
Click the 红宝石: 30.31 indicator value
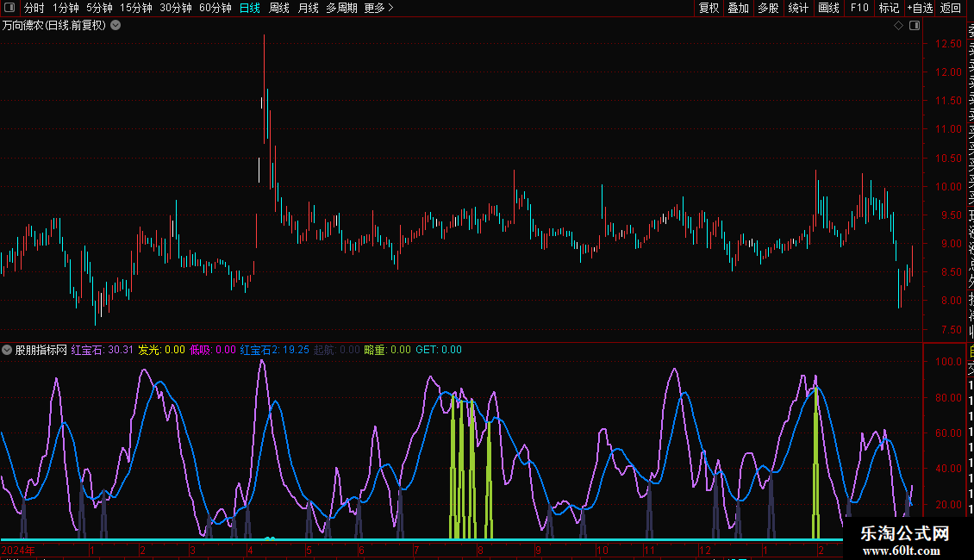[x=103, y=350]
